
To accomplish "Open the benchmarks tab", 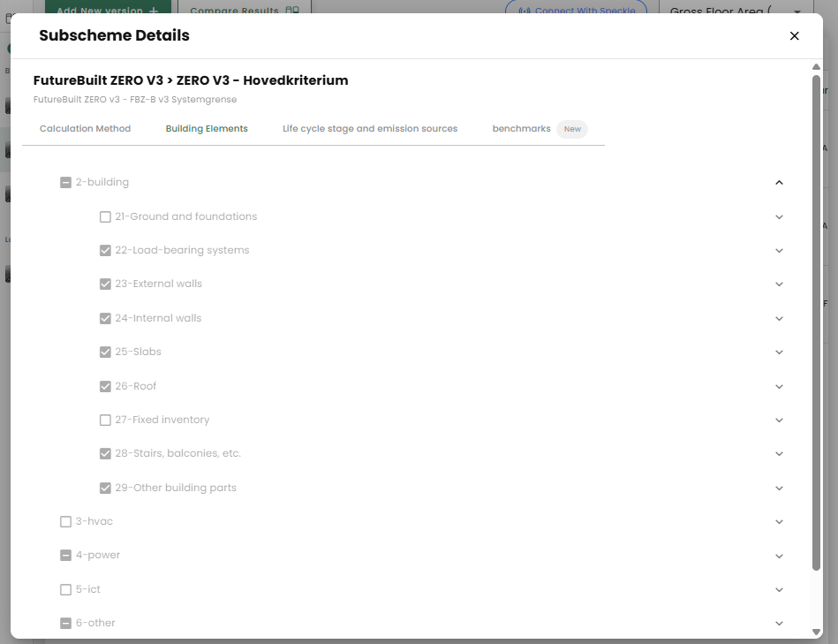I will 521,129.
